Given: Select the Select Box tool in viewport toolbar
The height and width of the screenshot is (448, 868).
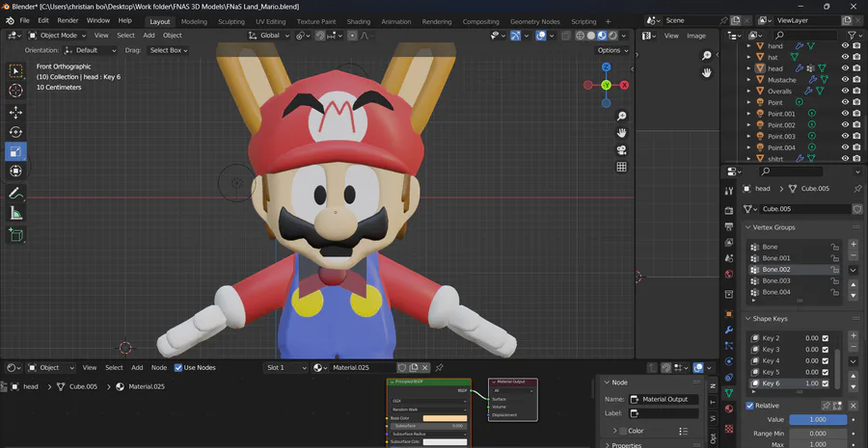Looking at the screenshot, I should [x=15, y=70].
